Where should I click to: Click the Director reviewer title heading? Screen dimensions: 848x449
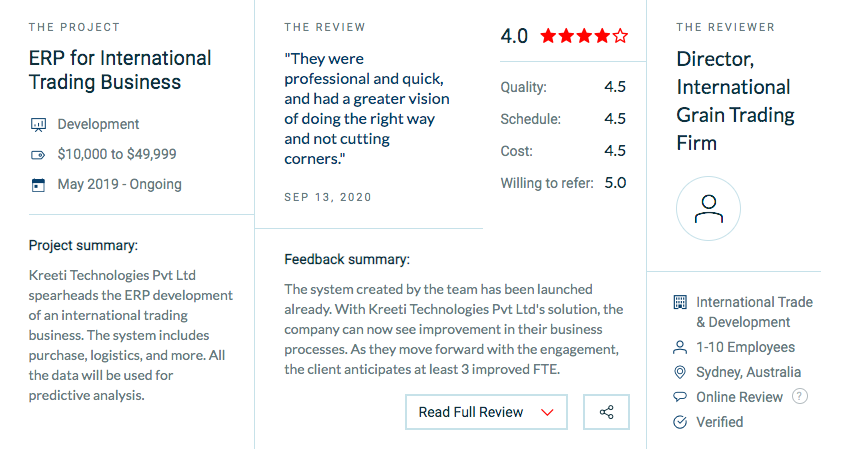(x=736, y=101)
